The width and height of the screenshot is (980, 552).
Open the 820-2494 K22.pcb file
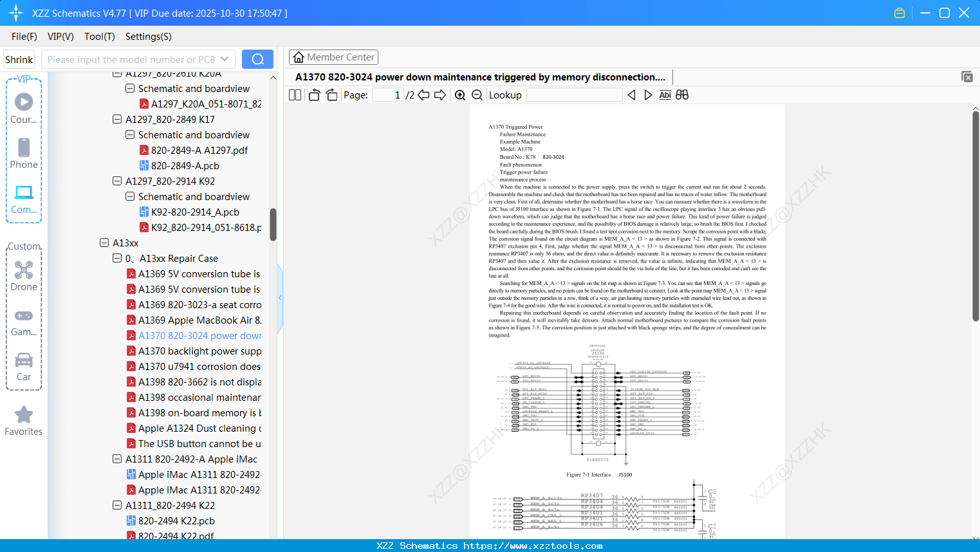pyautogui.click(x=171, y=520)
